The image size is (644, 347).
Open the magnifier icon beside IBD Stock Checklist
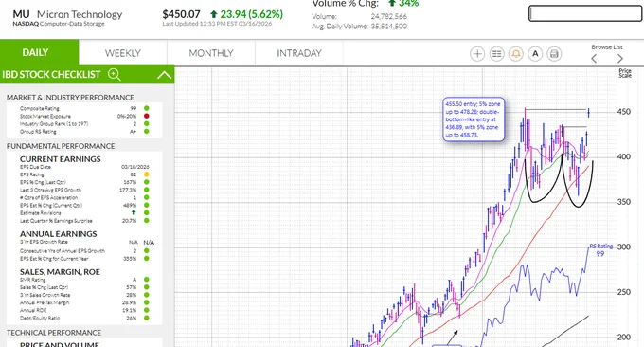pos(115,74)
